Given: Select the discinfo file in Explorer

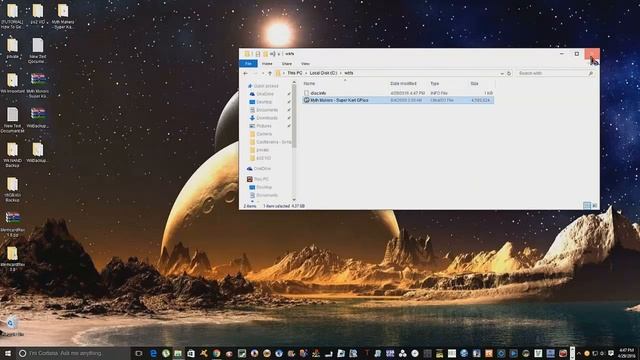Looking at the screenshot, I should pyautogui.click(x=398, y=93).
